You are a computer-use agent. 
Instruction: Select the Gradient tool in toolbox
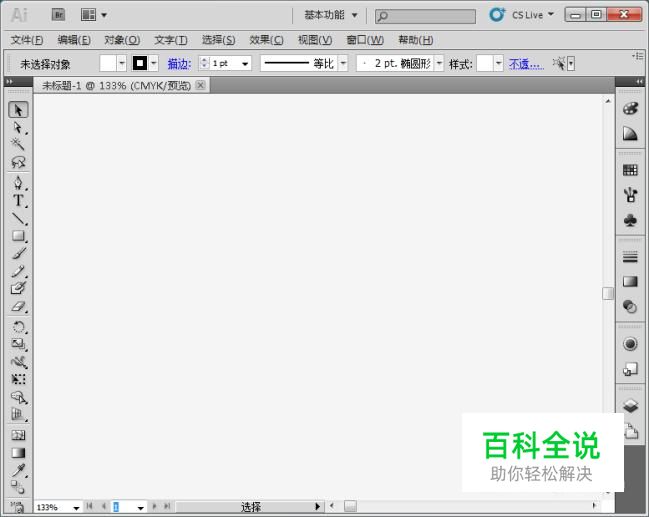coord(18,453)
